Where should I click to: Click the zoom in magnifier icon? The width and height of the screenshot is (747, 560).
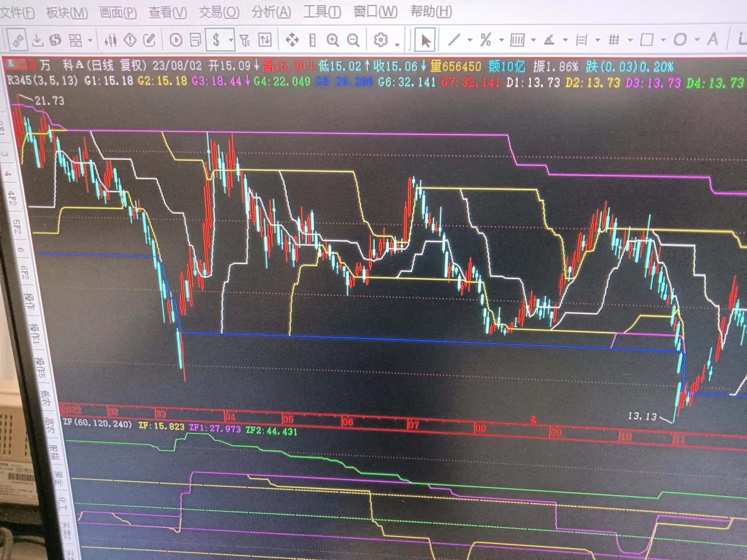tap(333, 40)
